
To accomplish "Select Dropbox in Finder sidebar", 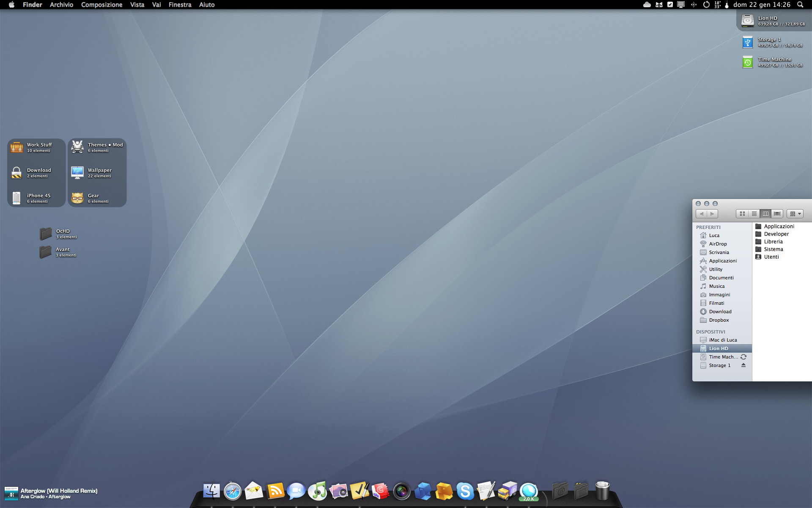I will (x=722, y=320).
